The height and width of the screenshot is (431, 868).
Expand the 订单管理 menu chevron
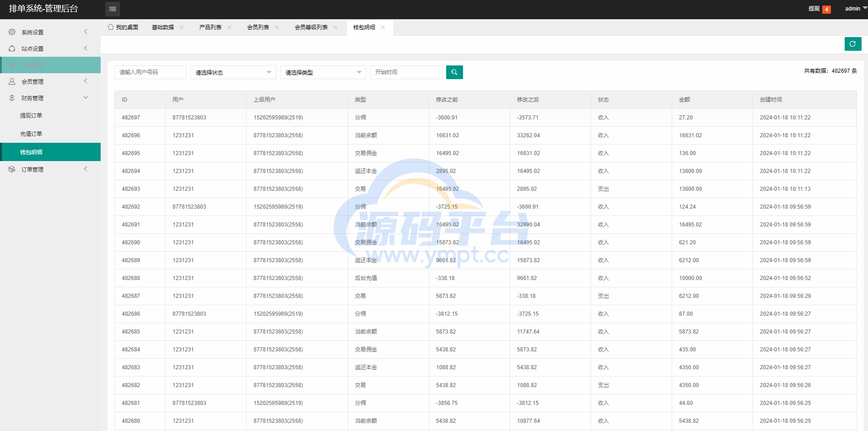pyautogui.click(x=86, y=169)
